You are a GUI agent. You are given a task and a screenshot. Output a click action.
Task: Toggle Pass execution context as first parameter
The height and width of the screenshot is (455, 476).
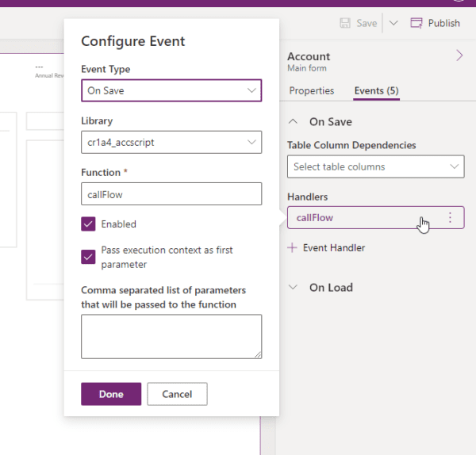[x=88, y=256]
